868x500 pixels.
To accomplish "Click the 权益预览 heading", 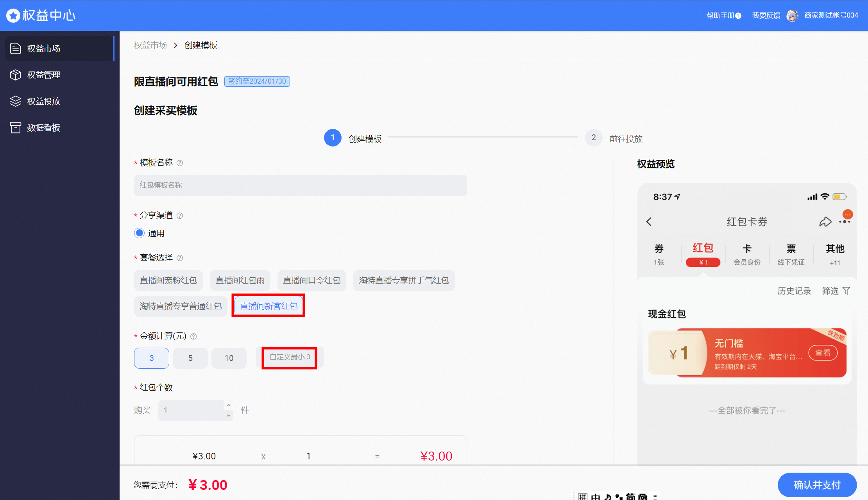I will click(655, 164).
